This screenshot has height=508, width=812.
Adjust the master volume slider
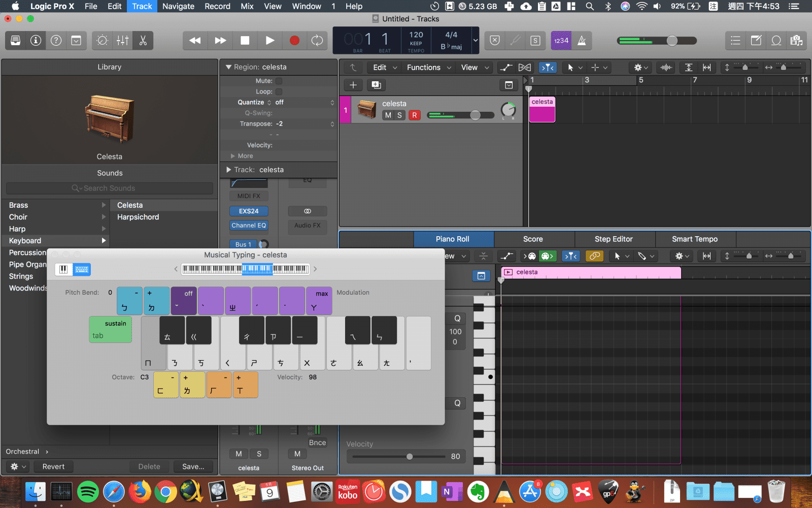672,41
